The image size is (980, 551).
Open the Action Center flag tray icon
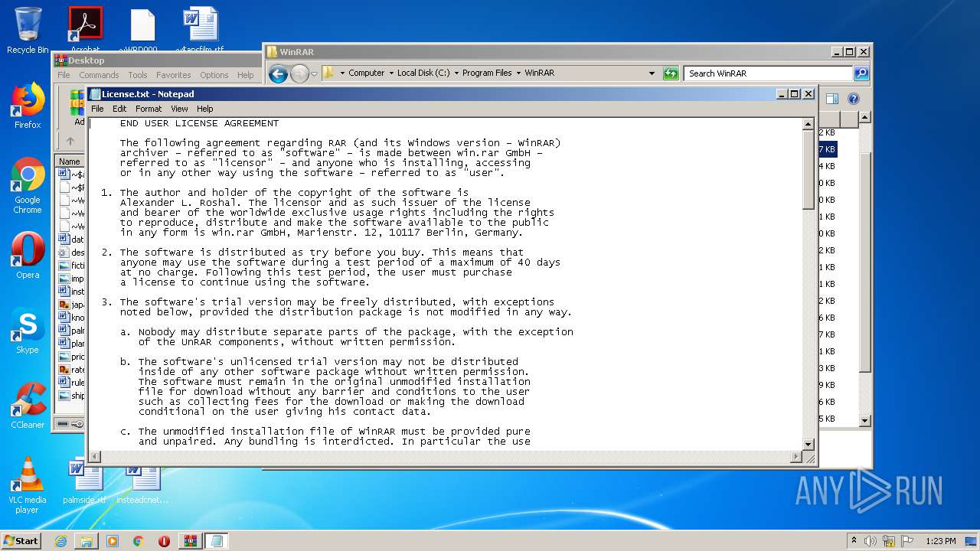(x=907, y=541)
